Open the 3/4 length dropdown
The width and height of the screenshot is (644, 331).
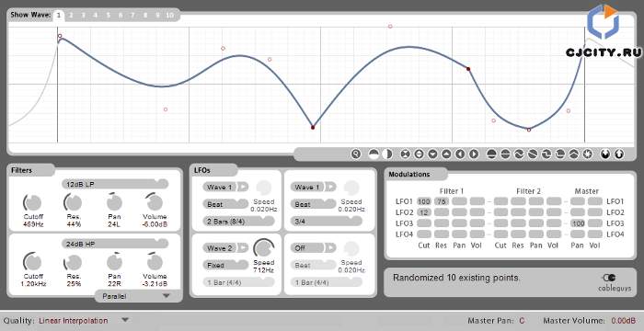coord(327,221)
